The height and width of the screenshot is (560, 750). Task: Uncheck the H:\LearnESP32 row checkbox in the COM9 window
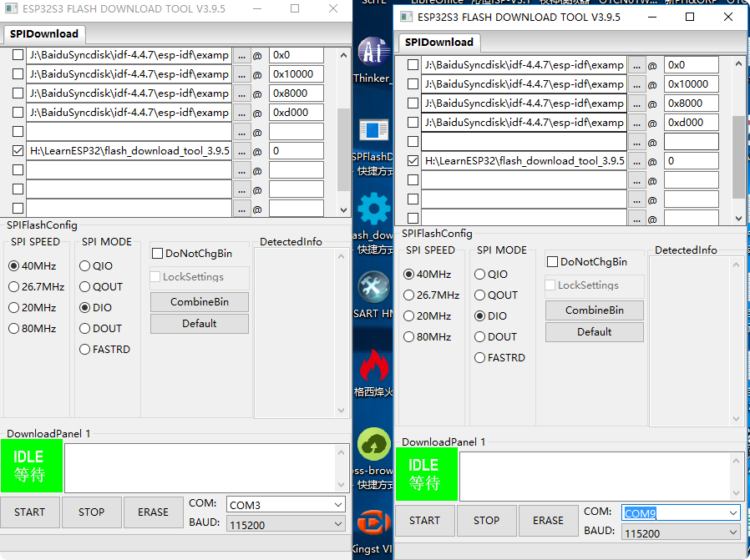coord(413,160)
